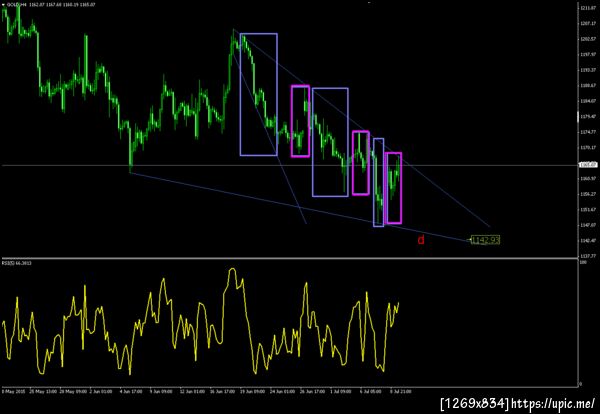This screenshot has width=600, height=414.
Task: Click the "6 Jul 05:00" time label
Action: tap(370, 391)
